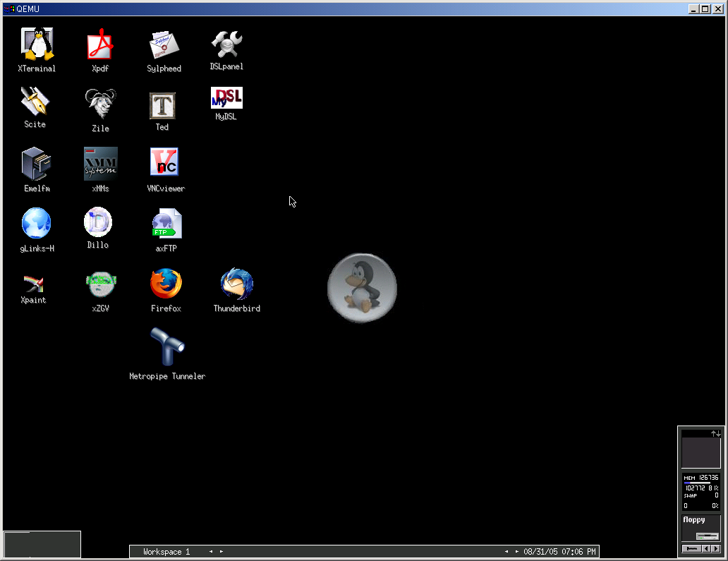Click the memory usage bar in monitor

click(x=698, y=483)
